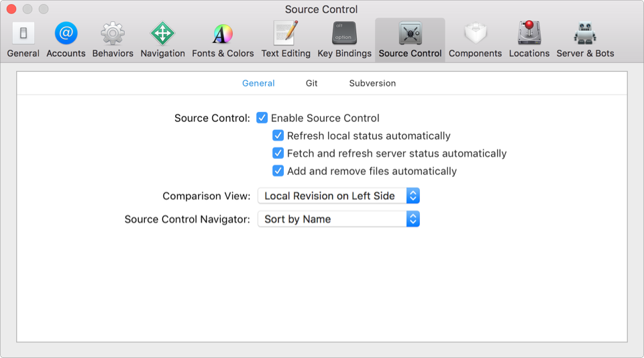Expand the Source Control Navigator sort dropdown
This screenshot has width=644, height=358.
(339, 219)
